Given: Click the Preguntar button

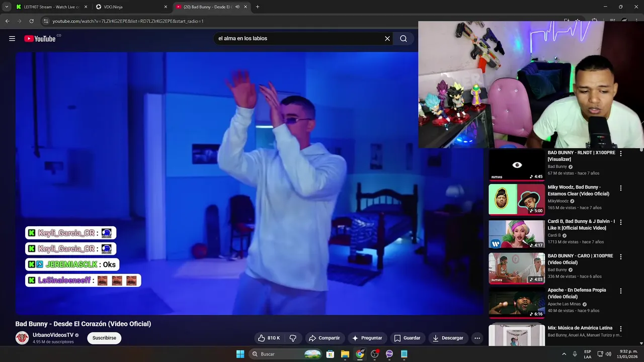Looking at the screenshot, I should click(x=367, y=338).
